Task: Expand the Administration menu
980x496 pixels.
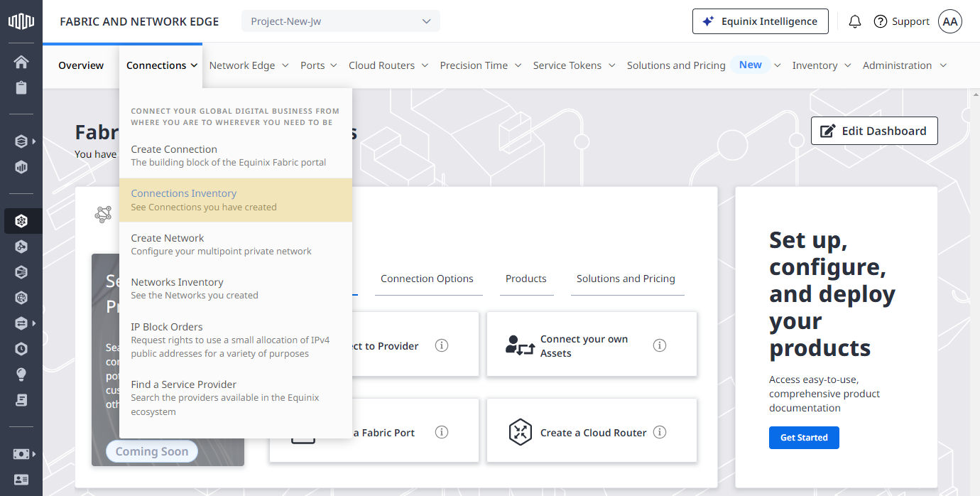Action: tap(905, 65)
